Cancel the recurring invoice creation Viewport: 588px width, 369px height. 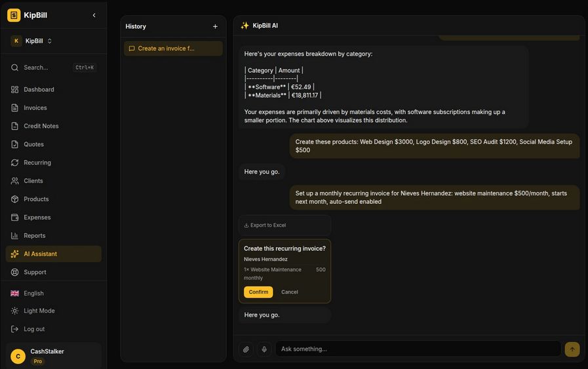pos(290,292)
